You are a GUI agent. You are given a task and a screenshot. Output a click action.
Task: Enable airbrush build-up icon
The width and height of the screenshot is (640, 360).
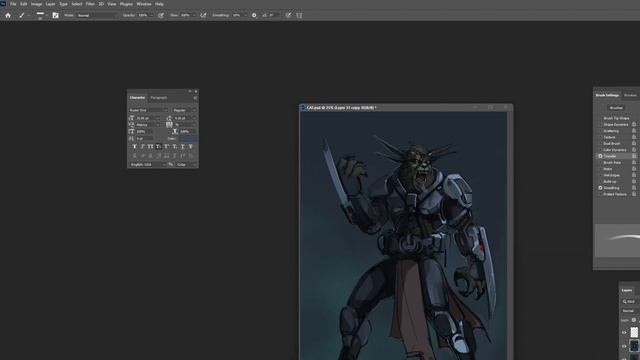[x=203, y=15]
